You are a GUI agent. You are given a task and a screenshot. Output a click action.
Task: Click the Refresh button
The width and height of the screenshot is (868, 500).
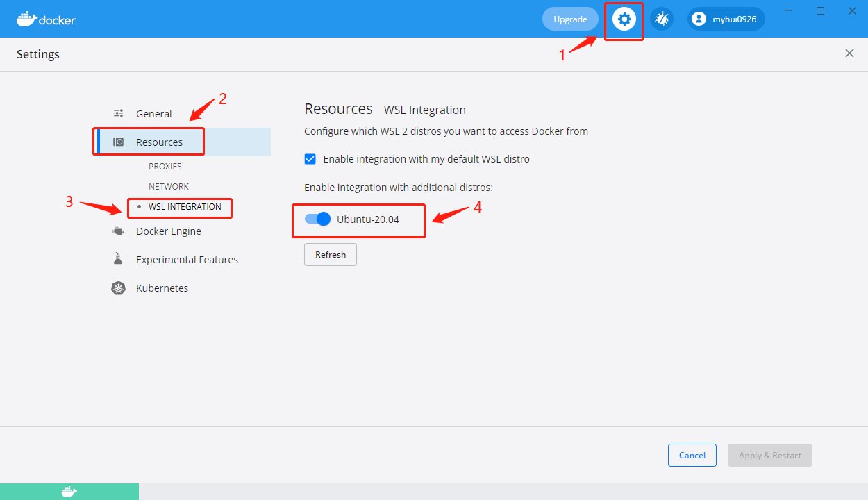point(331,255)
